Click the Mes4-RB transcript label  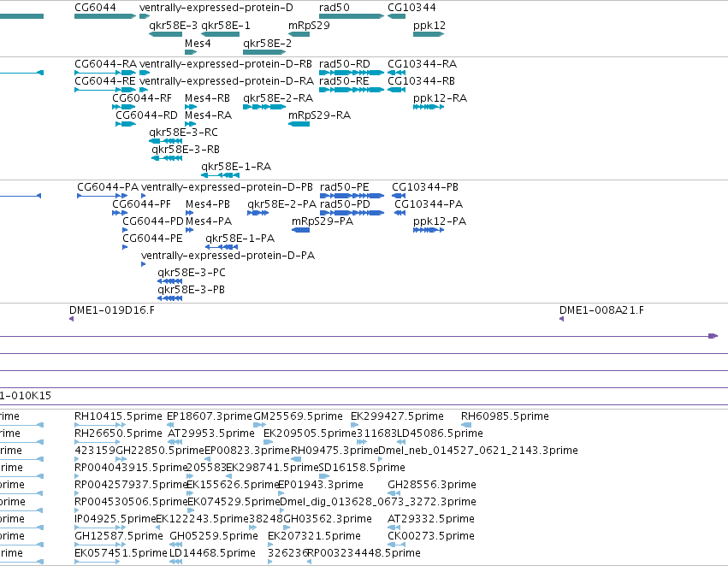pyautogui.click(x=207, y=98)
